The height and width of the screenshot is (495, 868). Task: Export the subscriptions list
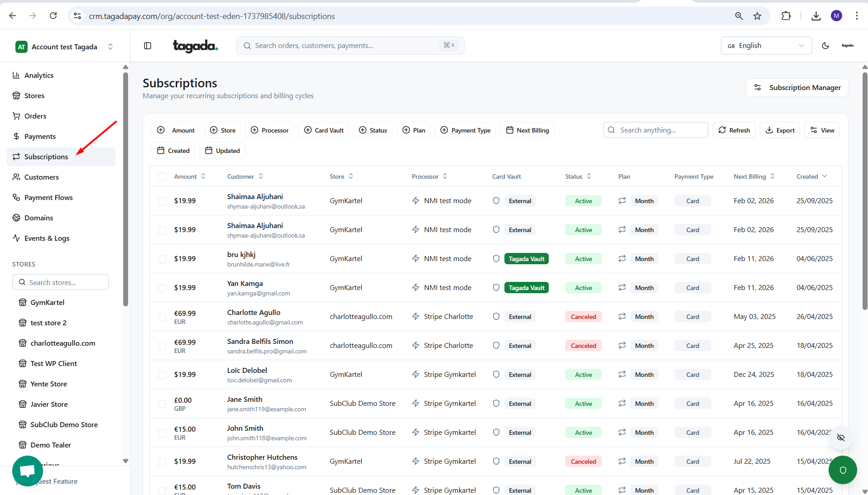click(x=780, y=130)
